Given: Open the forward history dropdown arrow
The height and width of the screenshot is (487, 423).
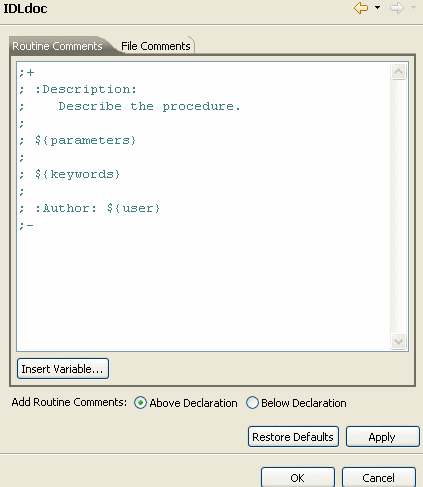Looking at the screenshot, I should [x=413, y=7].
